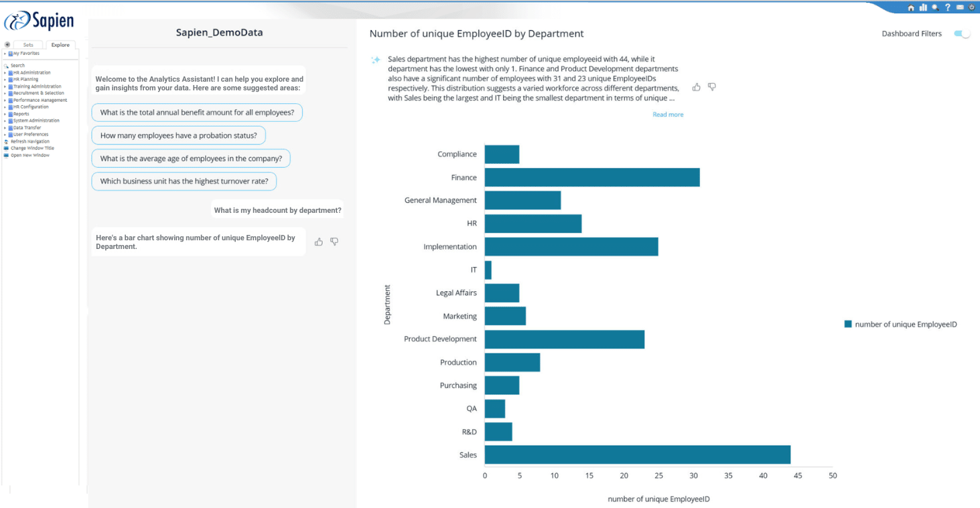The image size is (980, 508).
Task: Click the Sales bar in the chart
Action: 637,455
